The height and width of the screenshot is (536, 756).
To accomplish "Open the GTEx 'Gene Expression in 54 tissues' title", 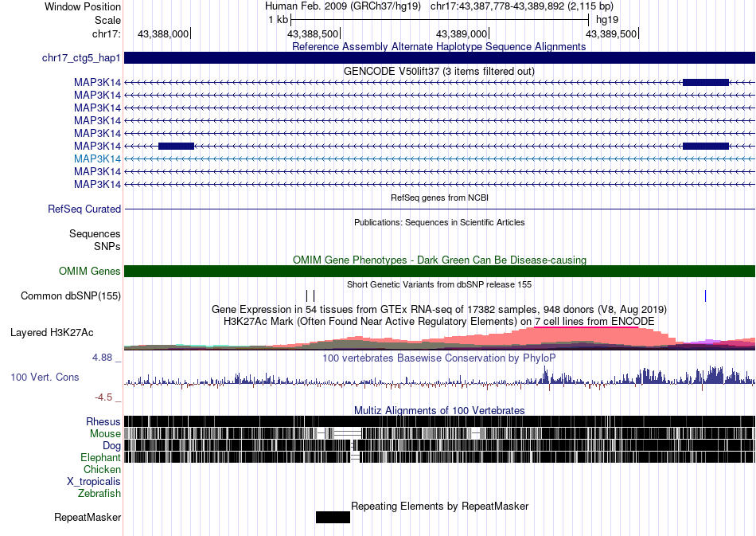I will point(439,309).
